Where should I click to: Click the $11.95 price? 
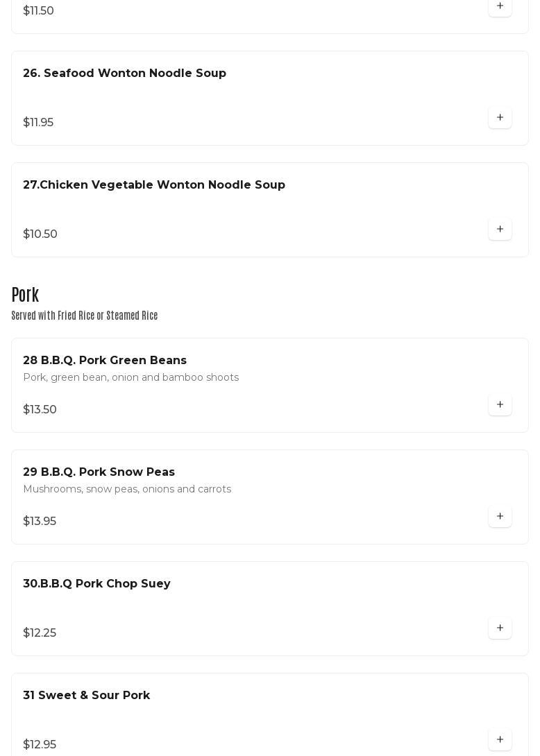38,123
